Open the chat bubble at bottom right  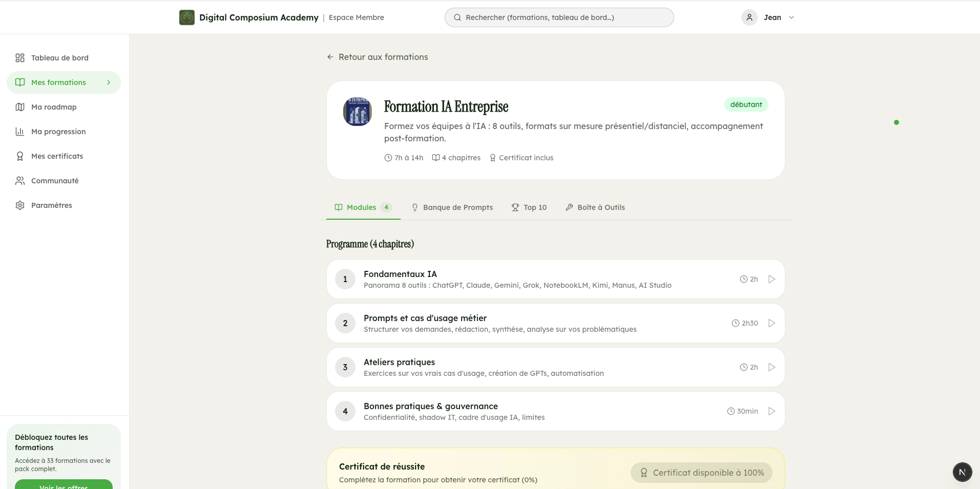962,472
